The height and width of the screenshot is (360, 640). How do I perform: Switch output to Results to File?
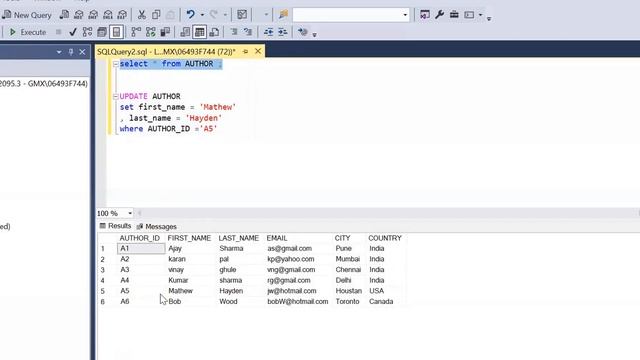pos(214,32)
